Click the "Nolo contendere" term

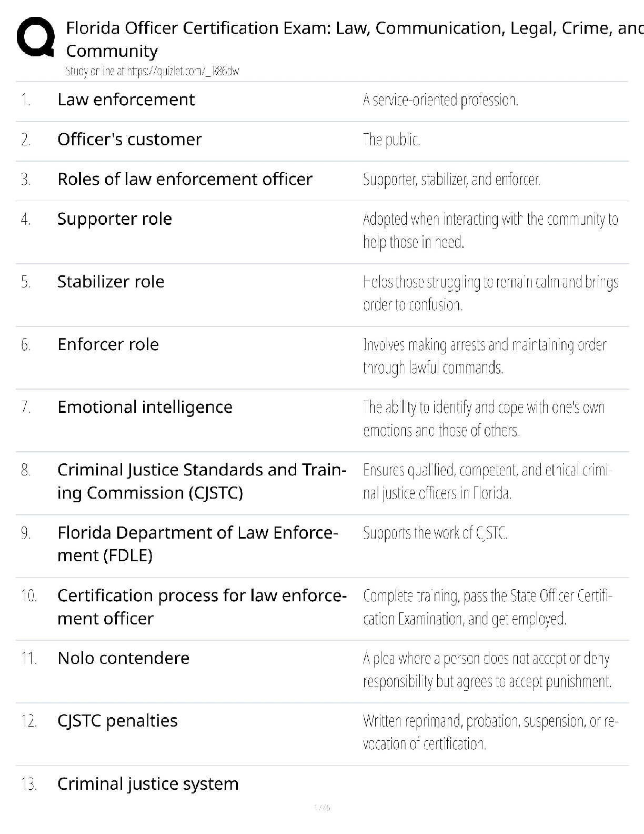click(x=123, y=658)
